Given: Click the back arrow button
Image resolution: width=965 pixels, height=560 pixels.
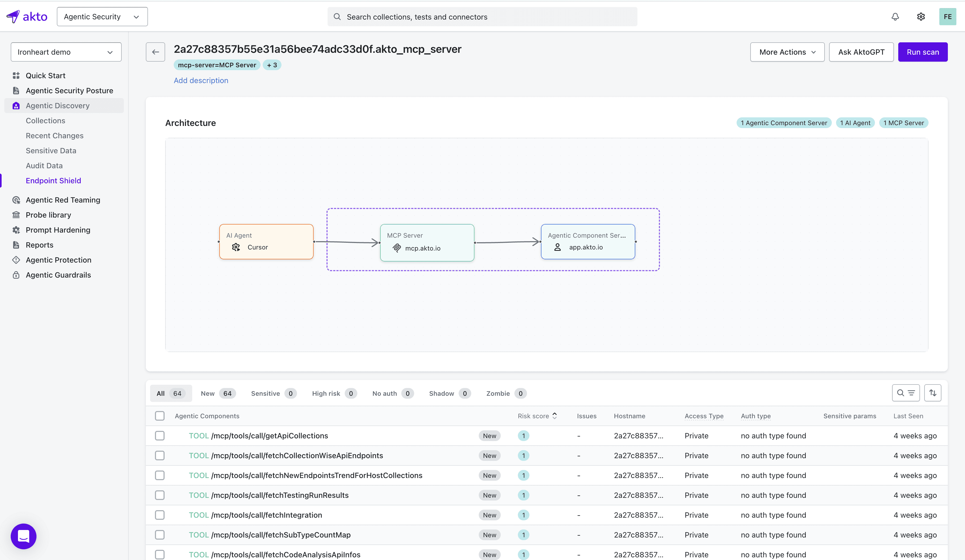Looking at the screenshot, I should tap(155, 52).
